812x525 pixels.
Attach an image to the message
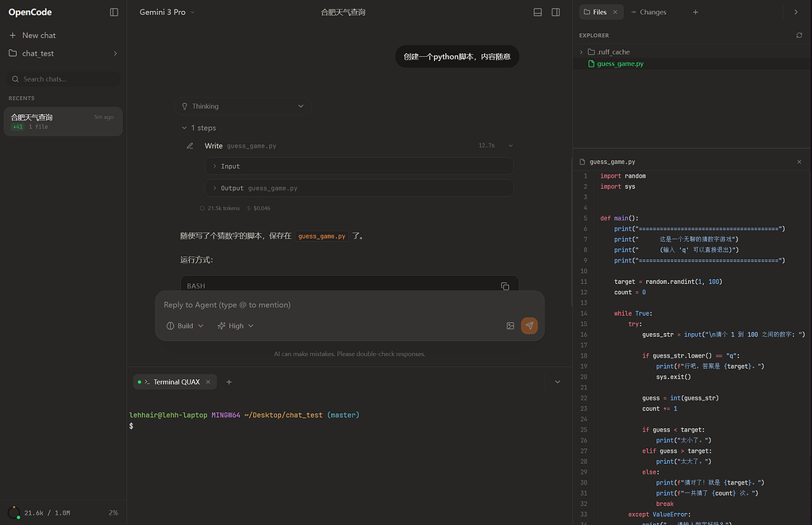(x=510, y=326)
